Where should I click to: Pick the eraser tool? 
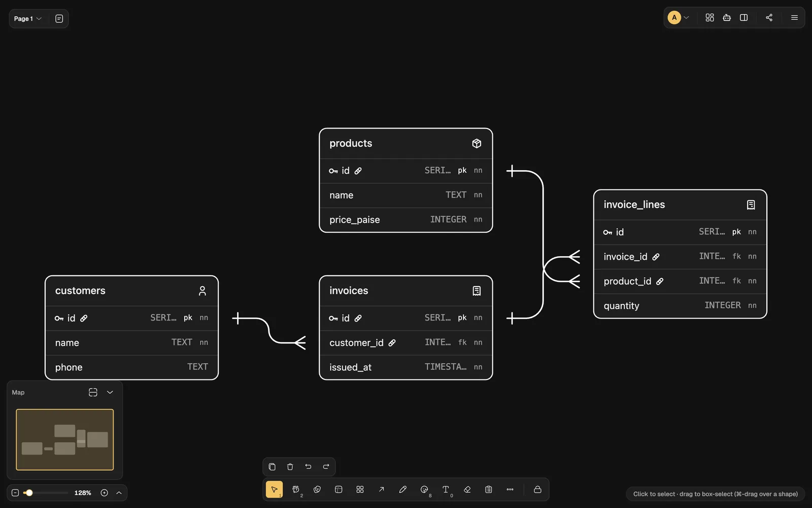point(467,489)
